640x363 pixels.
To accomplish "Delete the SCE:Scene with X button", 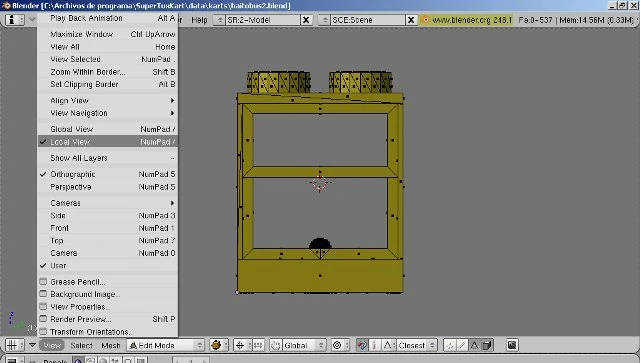I will tap(411, 20).
